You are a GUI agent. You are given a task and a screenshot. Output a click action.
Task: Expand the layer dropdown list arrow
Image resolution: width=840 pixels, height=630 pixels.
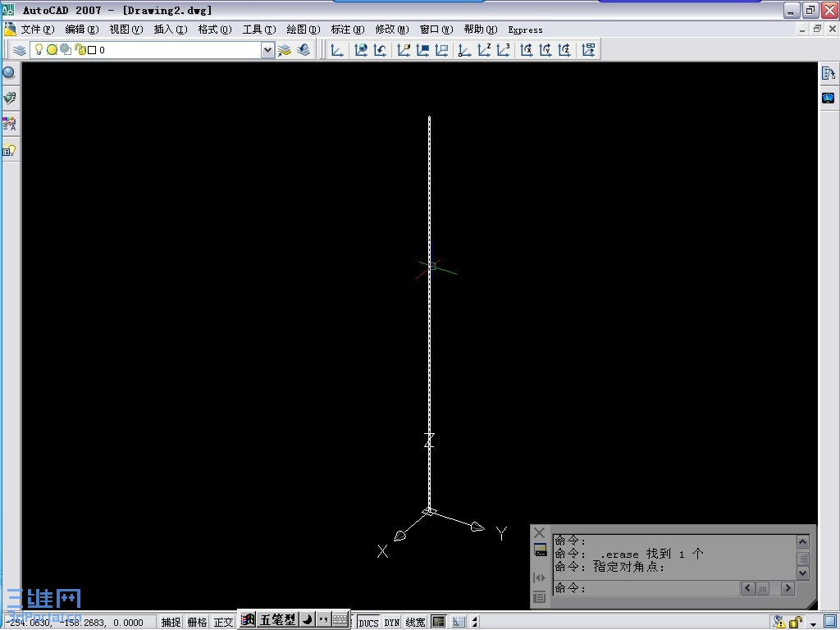point(268,50)
